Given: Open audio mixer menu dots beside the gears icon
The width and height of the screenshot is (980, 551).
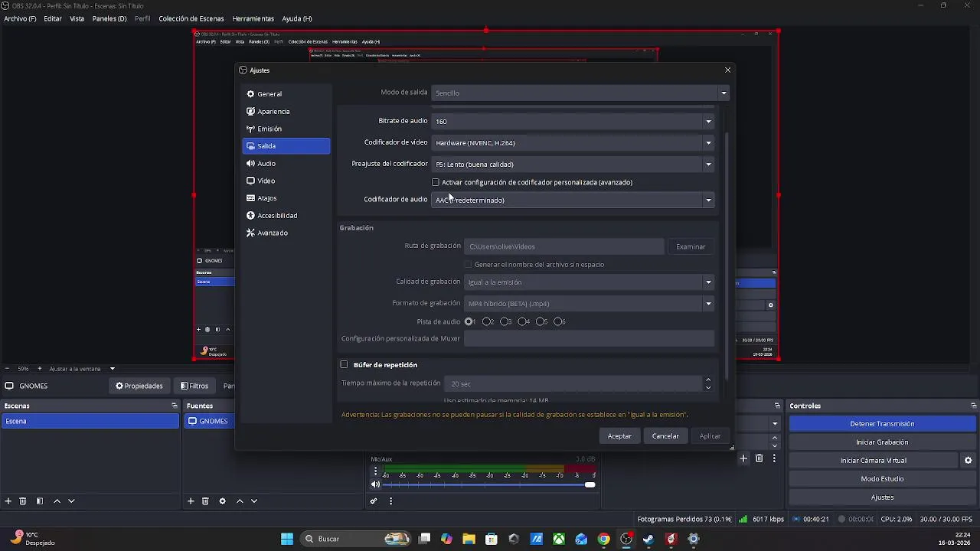Looking at the screenshot, I should (390, 501).
